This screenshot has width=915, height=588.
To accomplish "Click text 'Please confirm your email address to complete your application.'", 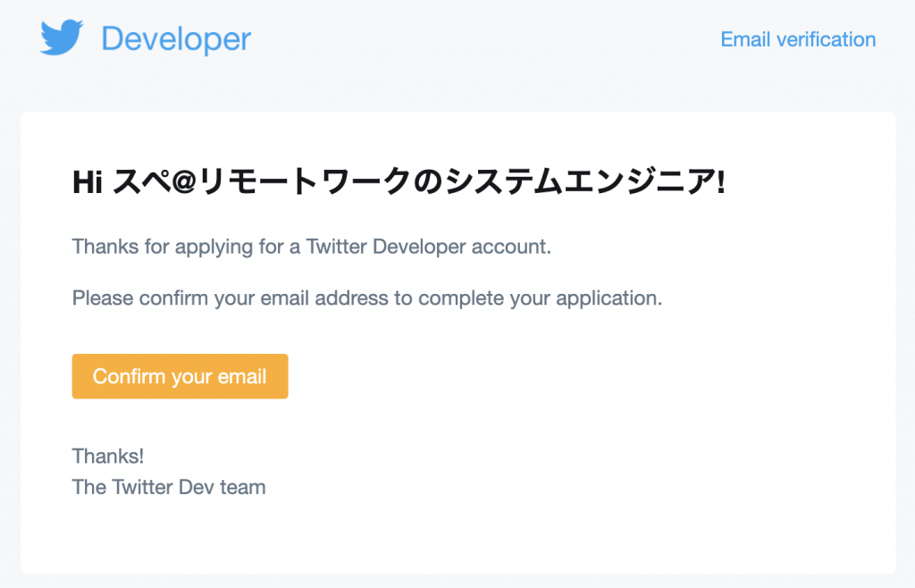I will point(367,298).
